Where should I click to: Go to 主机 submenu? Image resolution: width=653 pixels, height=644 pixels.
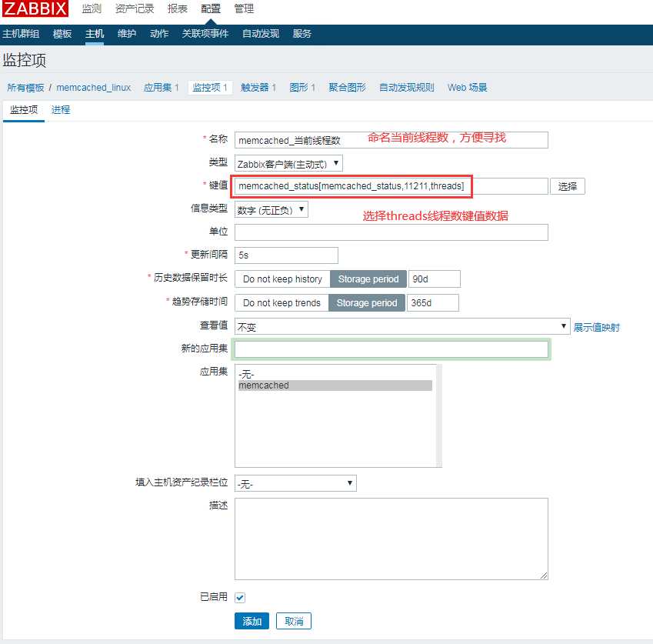[95, 34]
